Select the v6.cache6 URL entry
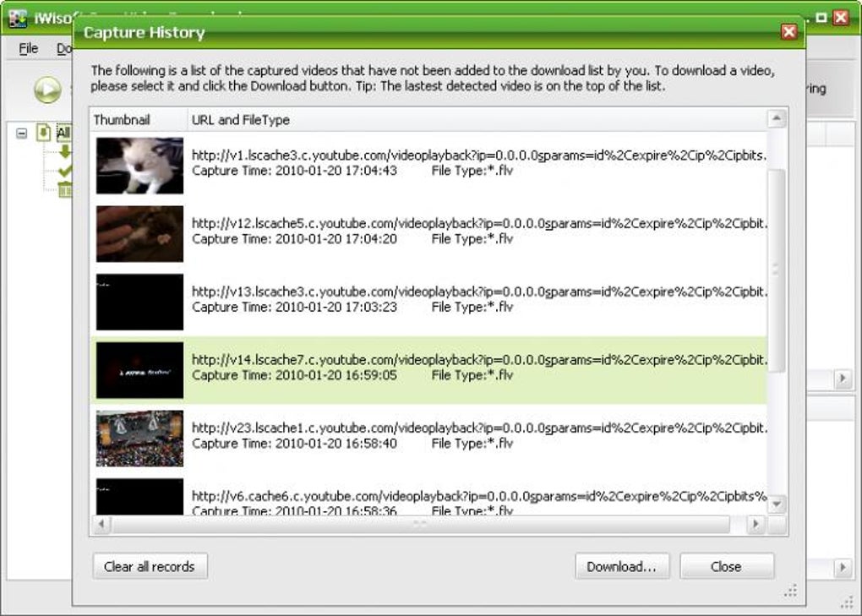Viewport: 862px width, 616px height. 478,496
